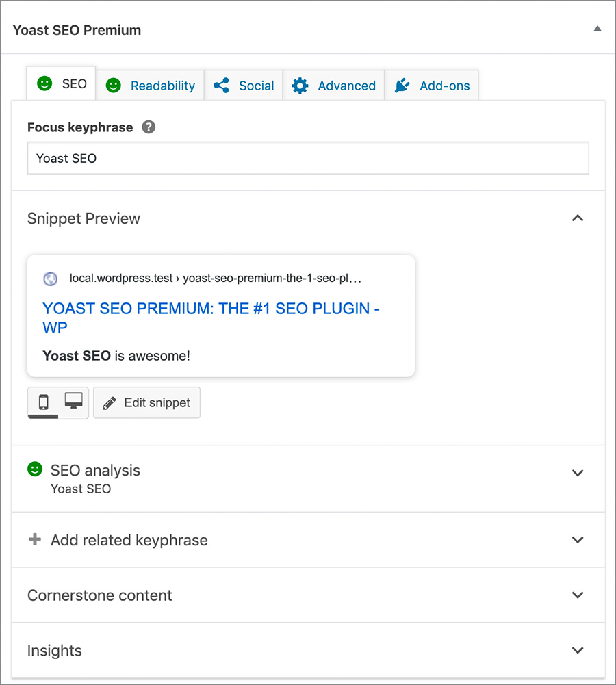Switch snippet preview to mobile view
The height and width of the screenshot is (685, 616).
pyautogui.click(x=43, y=402)
